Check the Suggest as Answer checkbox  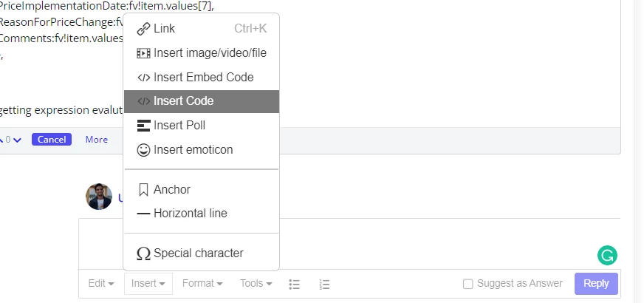[467, 284]
